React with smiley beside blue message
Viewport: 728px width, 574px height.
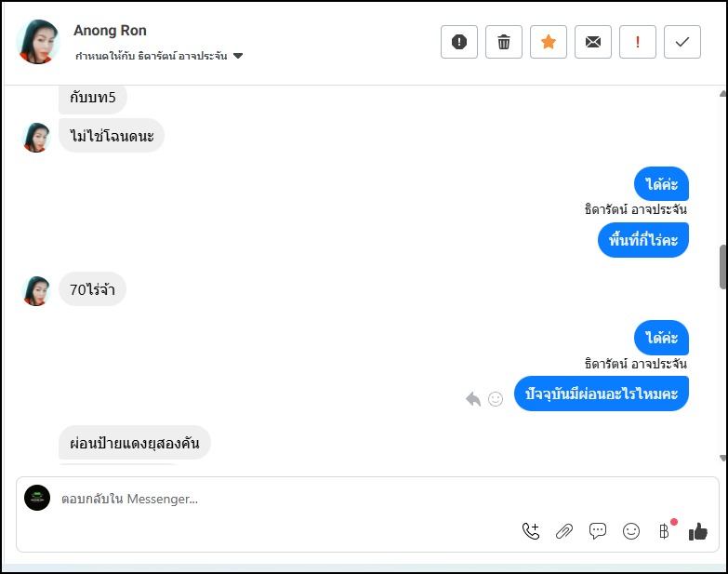pyautogui.click(x=496, y=399)
